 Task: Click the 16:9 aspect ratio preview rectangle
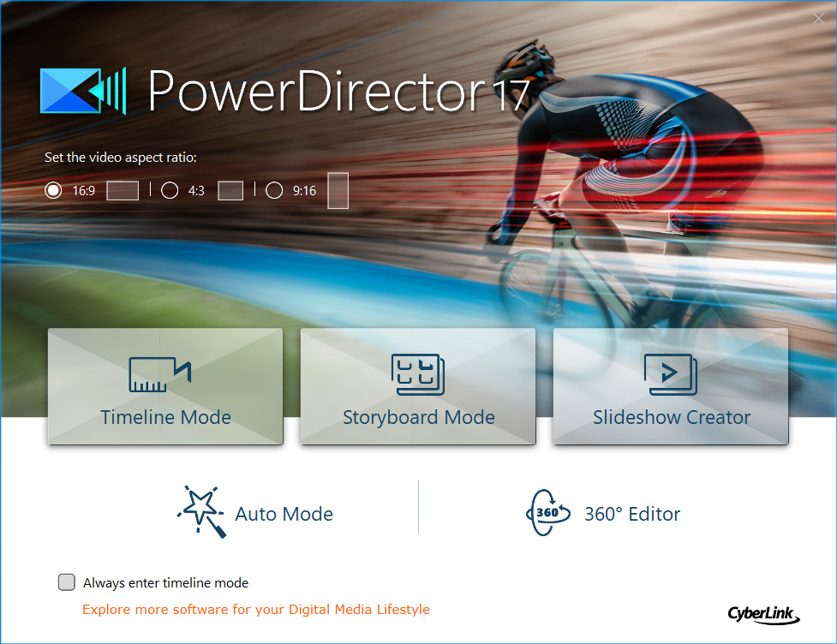point(122,190)
